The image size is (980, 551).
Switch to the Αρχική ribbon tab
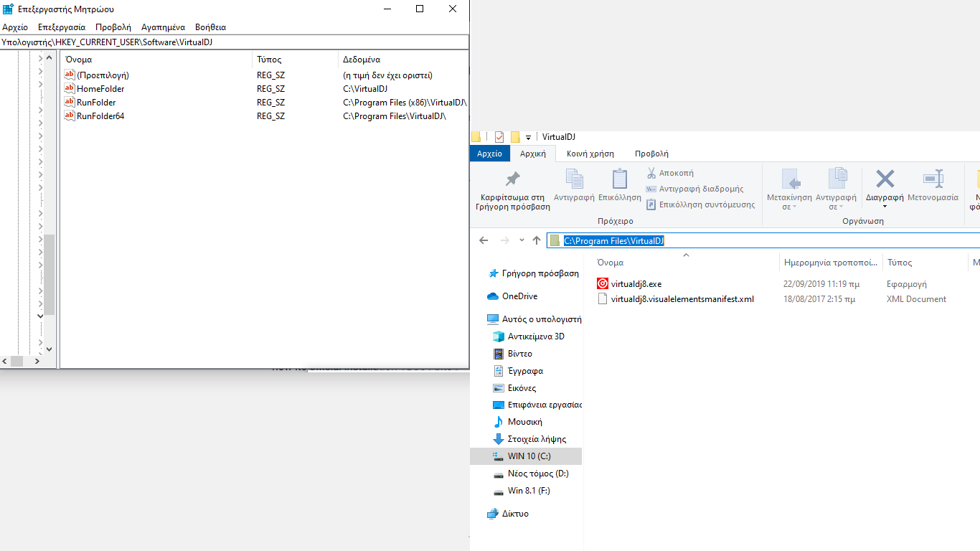click(x=532, y=154)
